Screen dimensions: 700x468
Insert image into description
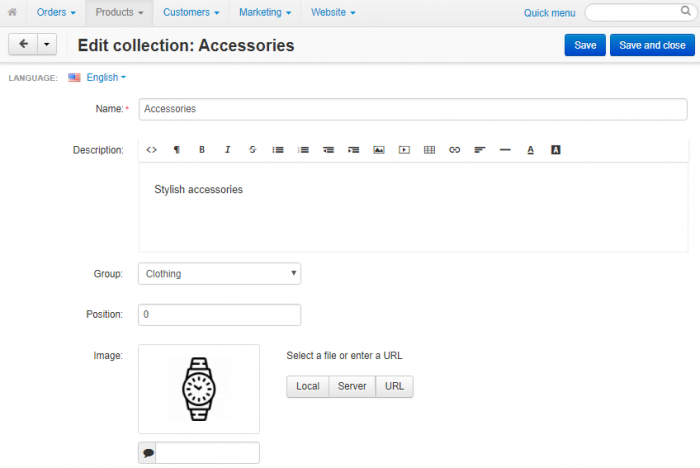pyautogui.click(x=379, y=150)
